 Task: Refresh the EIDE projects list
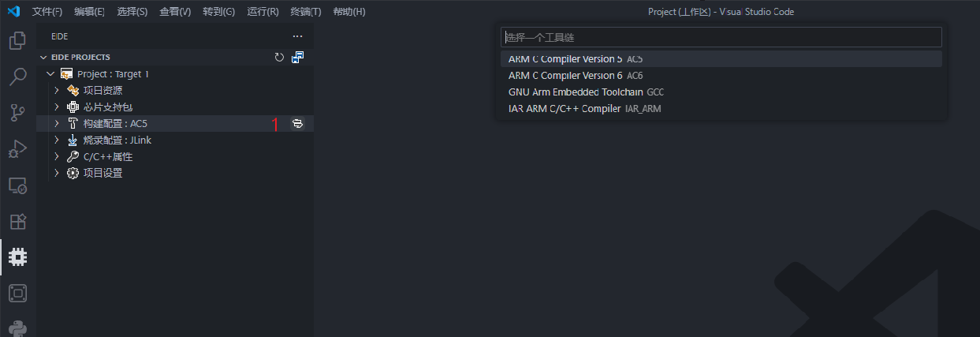pyautogui.click(x=279, y=58)
